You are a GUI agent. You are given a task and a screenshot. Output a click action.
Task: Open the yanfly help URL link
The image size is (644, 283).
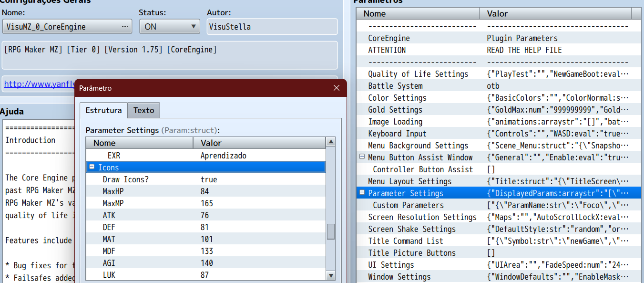pyautogui.click(x=40, y=84)
